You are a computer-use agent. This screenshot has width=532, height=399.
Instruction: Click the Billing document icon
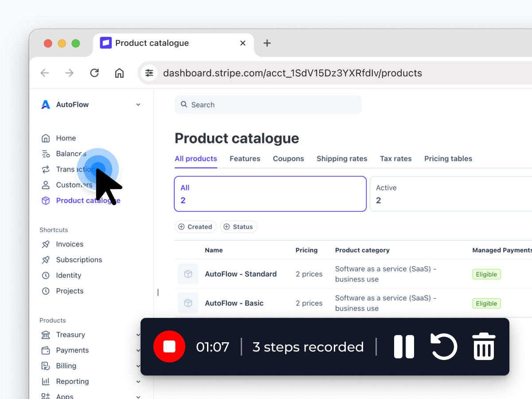click(x=46, y=366)
